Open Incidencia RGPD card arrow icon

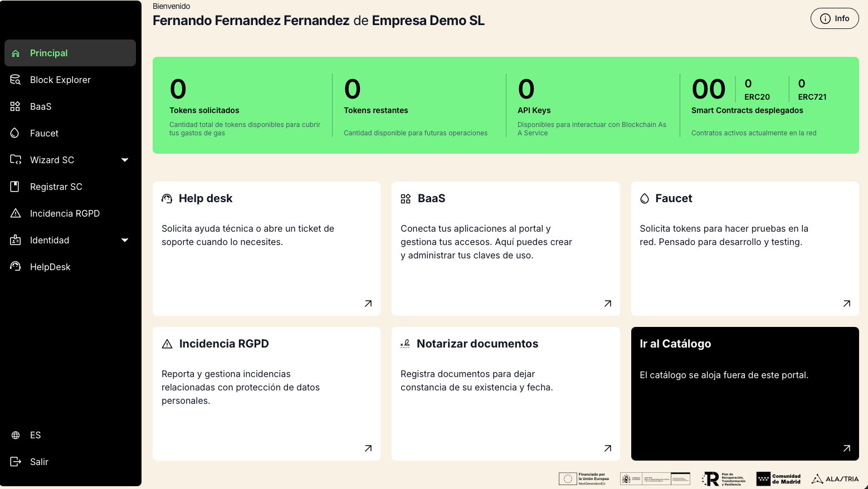click(368, 448)
